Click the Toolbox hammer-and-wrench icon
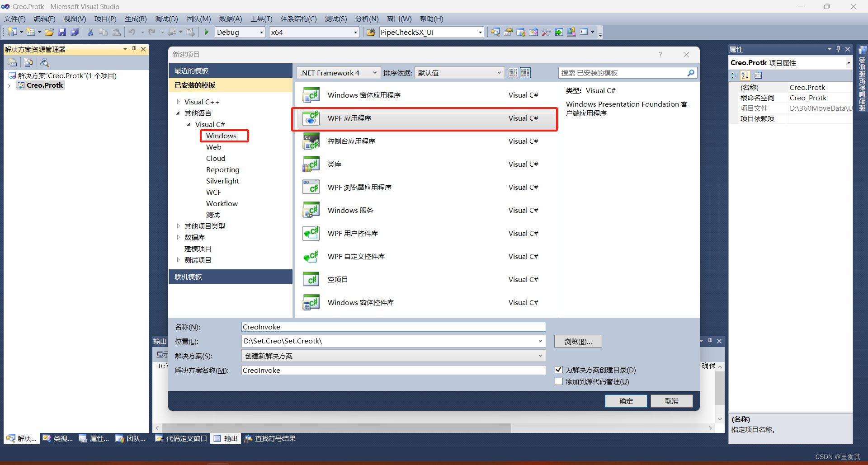This screenshot has width=868, height=465. point(546,32)
